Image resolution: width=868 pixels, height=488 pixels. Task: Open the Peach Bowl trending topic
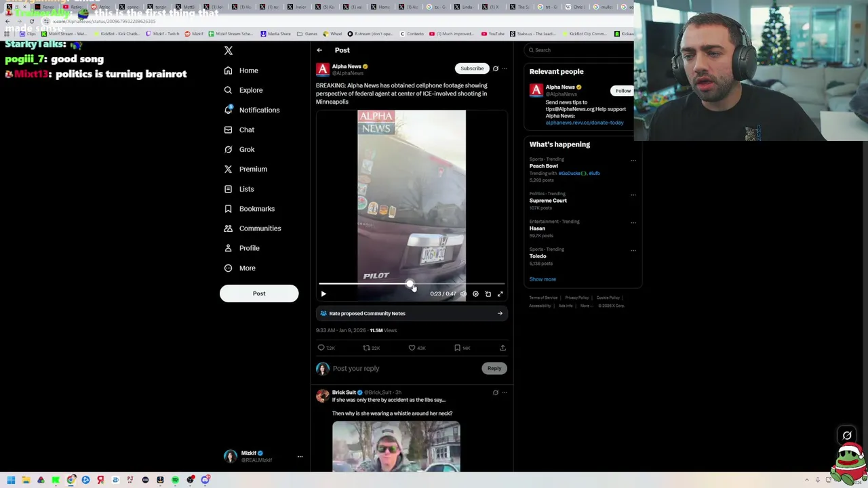544,166
